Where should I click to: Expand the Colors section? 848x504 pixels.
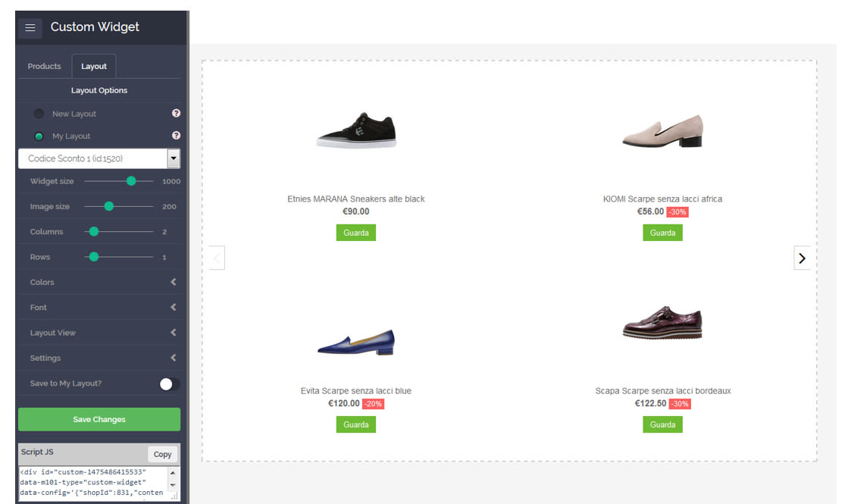point(99,282)
